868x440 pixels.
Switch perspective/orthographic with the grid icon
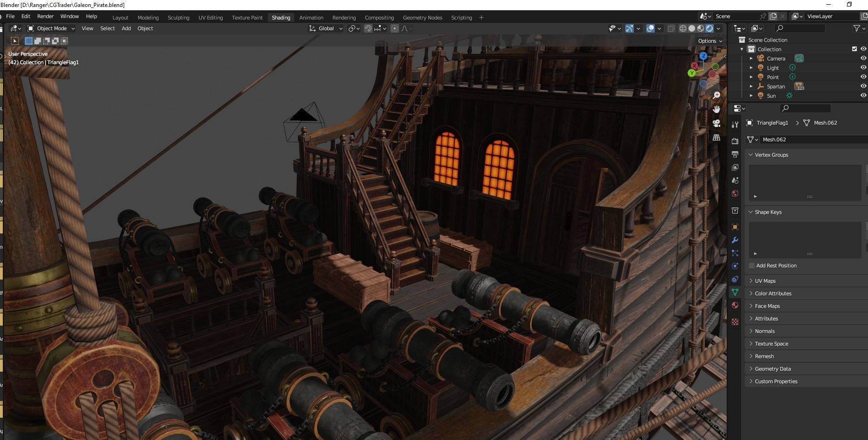[716, 137]
